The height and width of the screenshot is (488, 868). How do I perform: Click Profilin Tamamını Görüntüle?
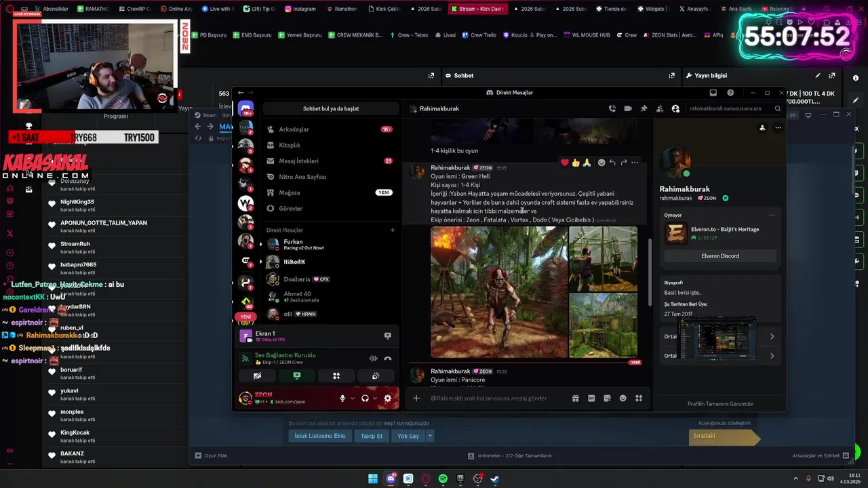tap(720, 404)
